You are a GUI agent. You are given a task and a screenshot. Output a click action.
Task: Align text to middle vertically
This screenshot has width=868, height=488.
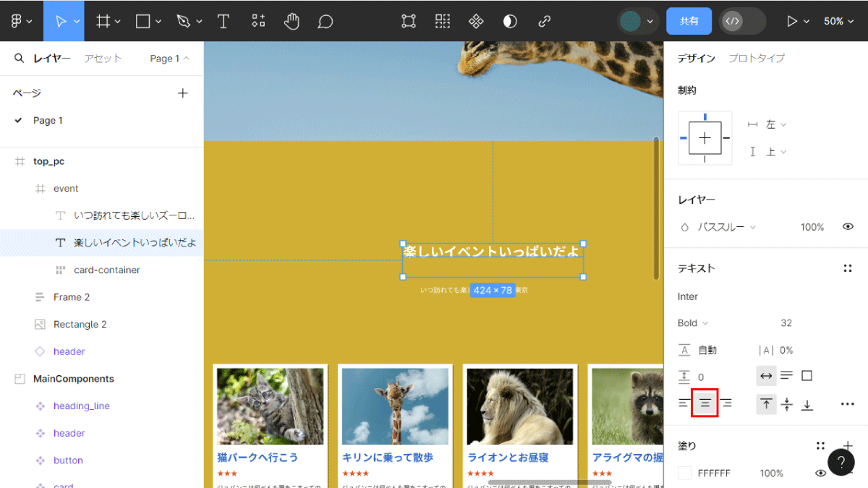coord(787,403)
